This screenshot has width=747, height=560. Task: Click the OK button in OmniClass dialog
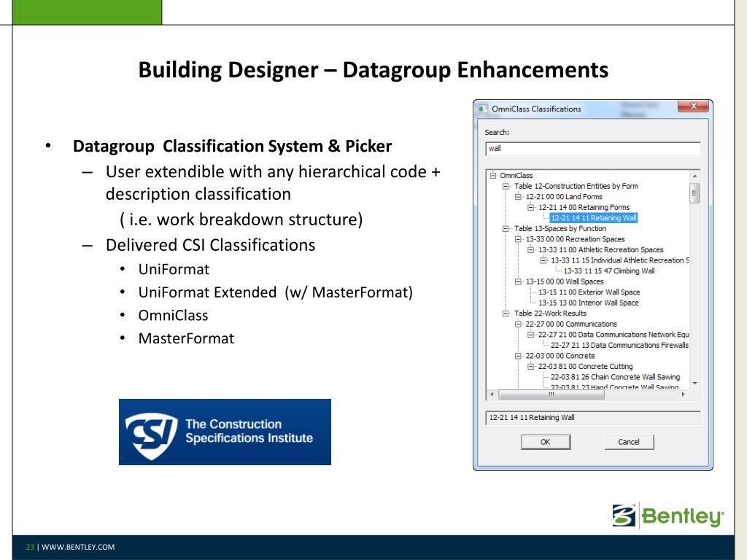(x=546, y=442)
